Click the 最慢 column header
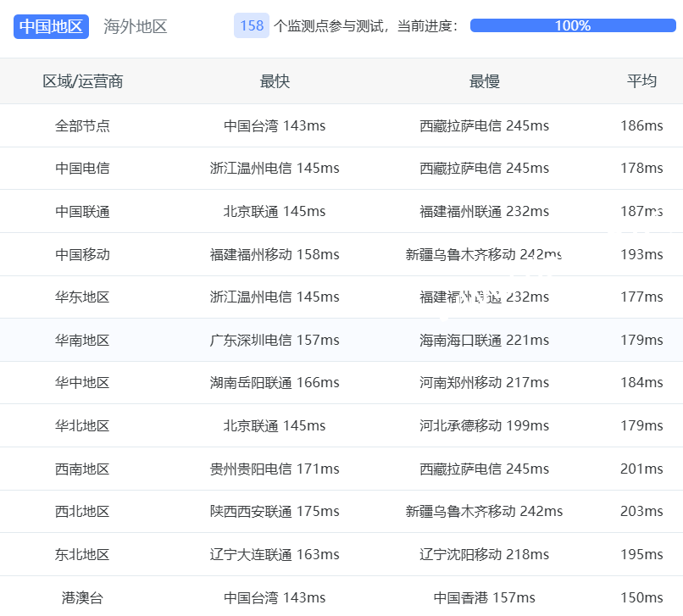Screen dimensions: 683x616 click(484, 81)
